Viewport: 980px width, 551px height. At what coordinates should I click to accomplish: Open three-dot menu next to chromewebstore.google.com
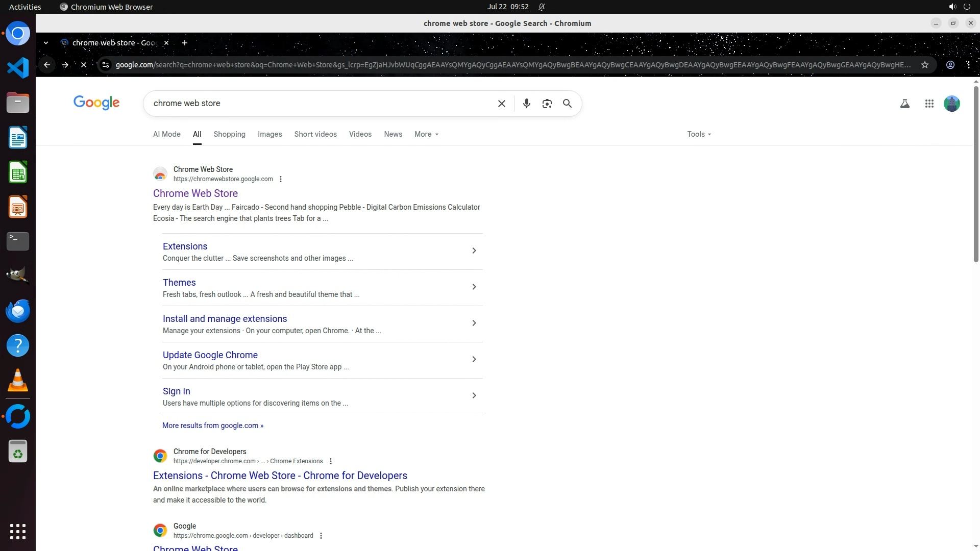tap(280, 179)
